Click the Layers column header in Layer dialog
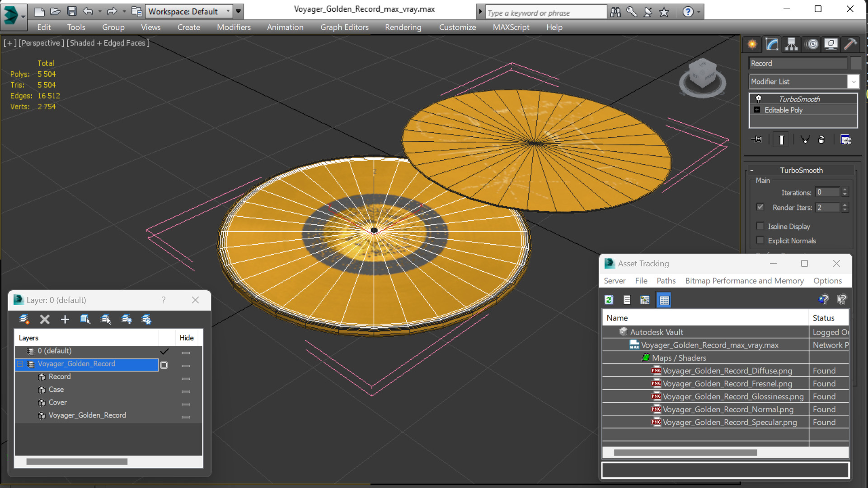Screen dimensions: 868x488 (87, 338)
